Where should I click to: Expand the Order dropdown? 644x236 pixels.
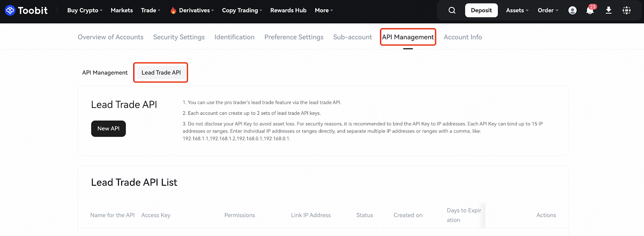(x=548, y=10)
